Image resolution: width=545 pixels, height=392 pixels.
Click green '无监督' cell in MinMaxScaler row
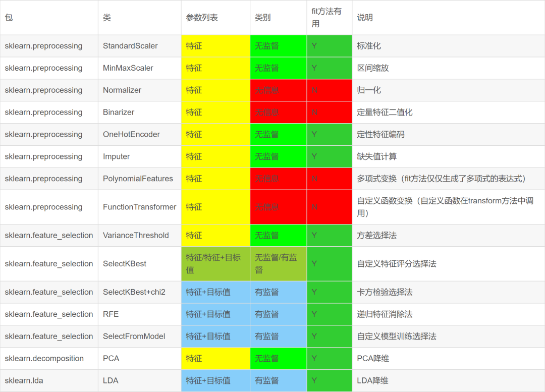[x=279, y=68]
